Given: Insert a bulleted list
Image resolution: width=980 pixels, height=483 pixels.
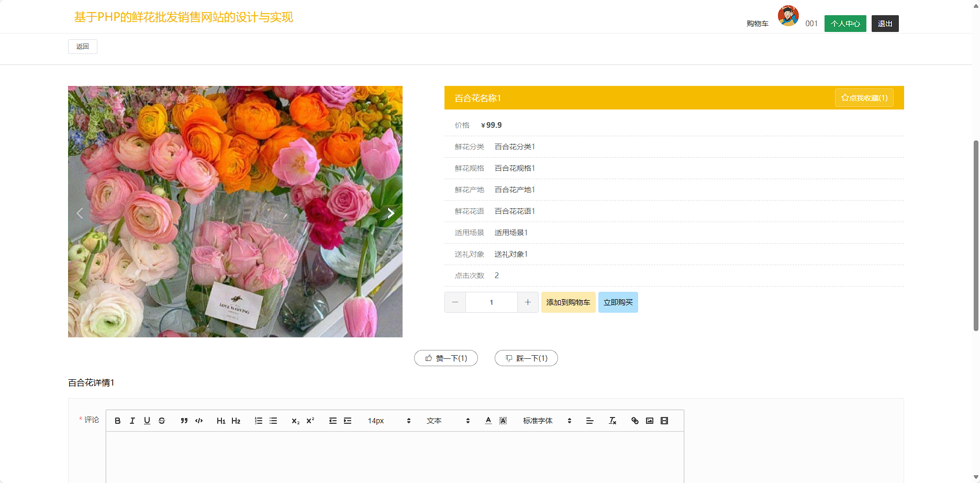Looking at the screenshot, I should pos(273,421).
